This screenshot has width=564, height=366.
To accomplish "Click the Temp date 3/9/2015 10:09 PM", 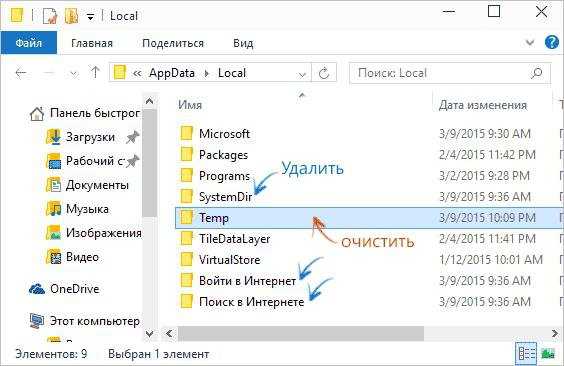I will coord(487,218).
